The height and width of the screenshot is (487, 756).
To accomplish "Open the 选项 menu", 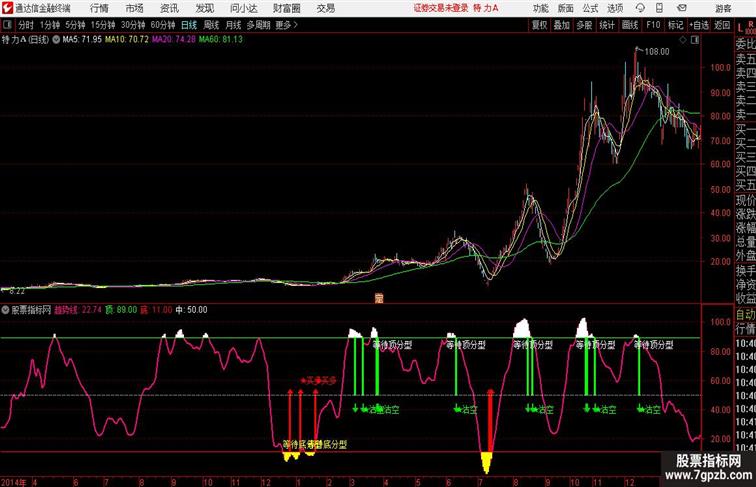I will (615, 8).
